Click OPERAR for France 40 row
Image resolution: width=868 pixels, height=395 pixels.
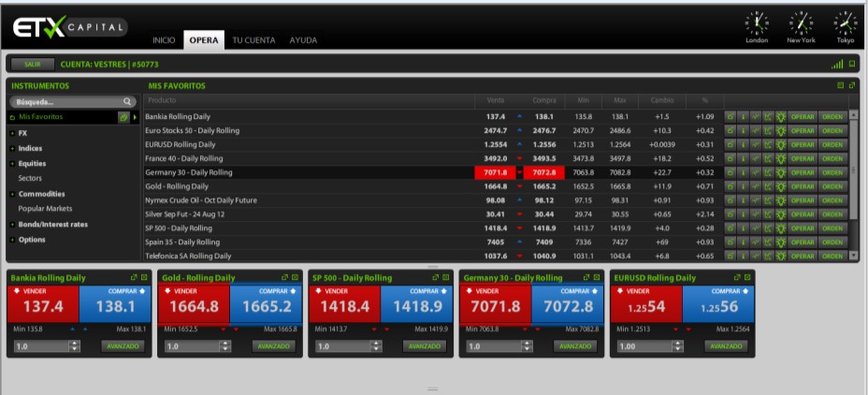[x=803, y=159]
